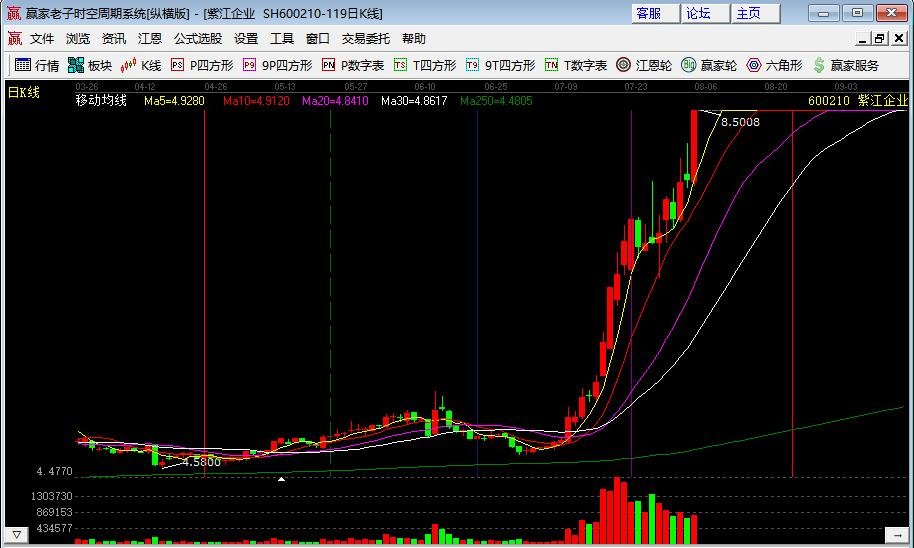The width and height of the screenshot is (914, 548).
Task: Click the Ma5=4.9280 value
Action: pyautogui.click(x=174, y=101)
